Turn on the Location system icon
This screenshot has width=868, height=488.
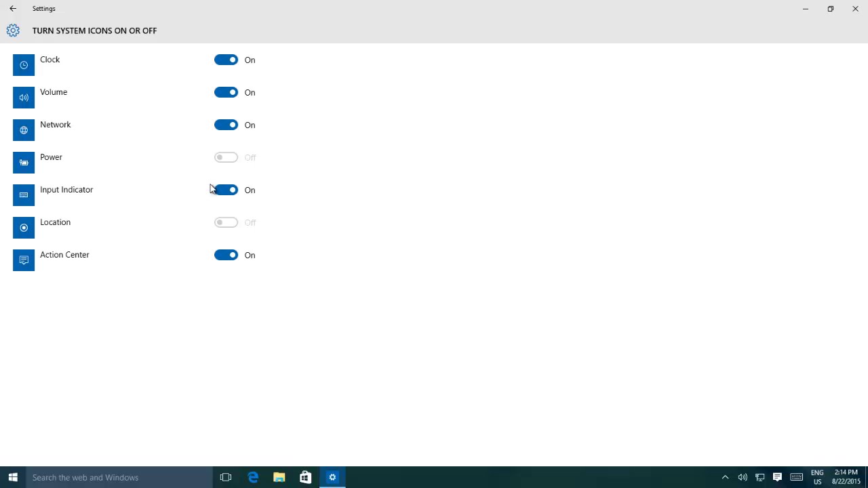(x=226, y=222)
